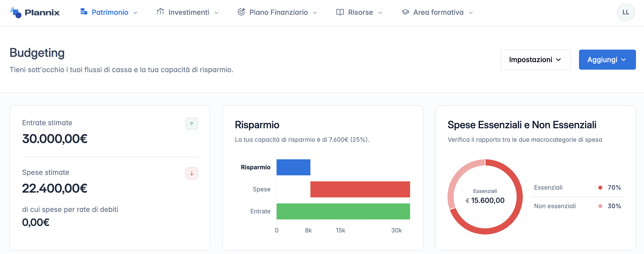Click the blue Risparmio bar in chart
644x254 pixels.
293,167
